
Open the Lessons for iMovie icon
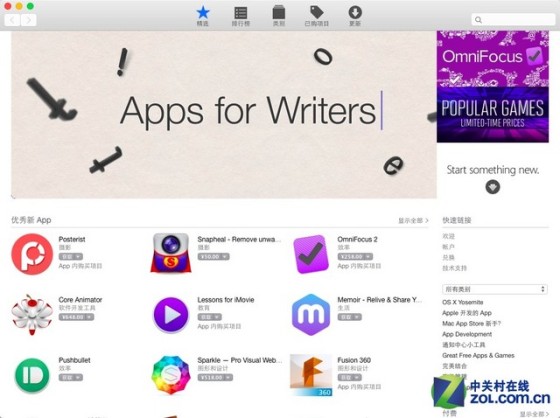click(171, 315)
